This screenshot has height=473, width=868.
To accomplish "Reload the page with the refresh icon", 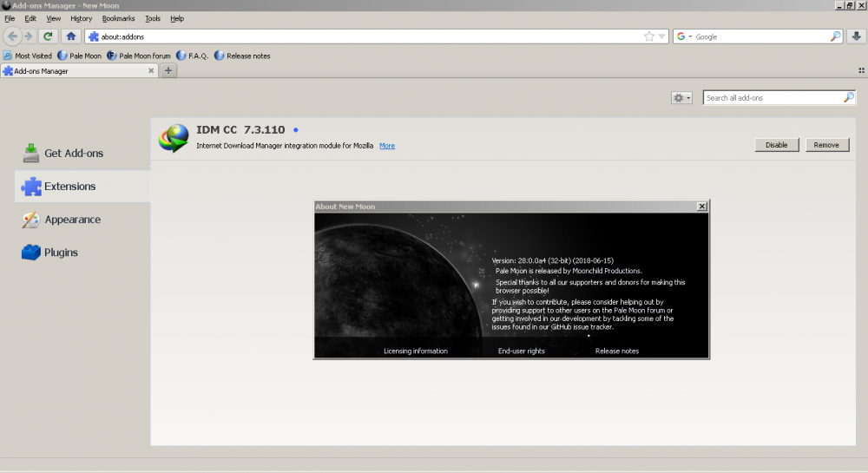I will coord(49,36).
